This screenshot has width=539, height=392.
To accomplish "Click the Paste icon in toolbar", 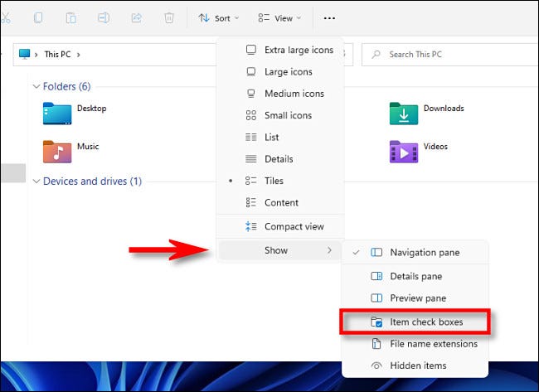I will [x=72, y=17].
